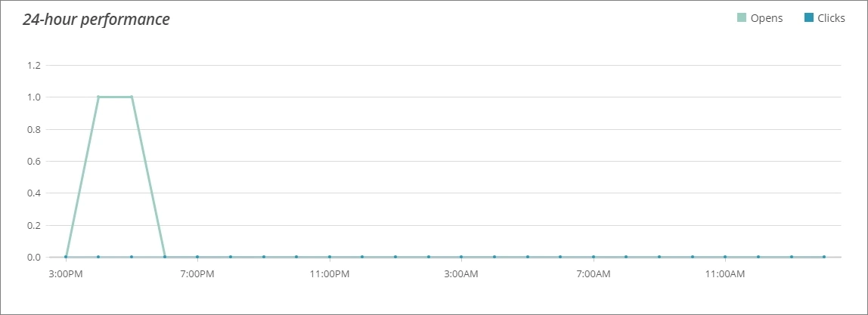This screenshot has height=315, width=868.
Task: Toggle the Clicks series in legend
Action: (824, 18)
